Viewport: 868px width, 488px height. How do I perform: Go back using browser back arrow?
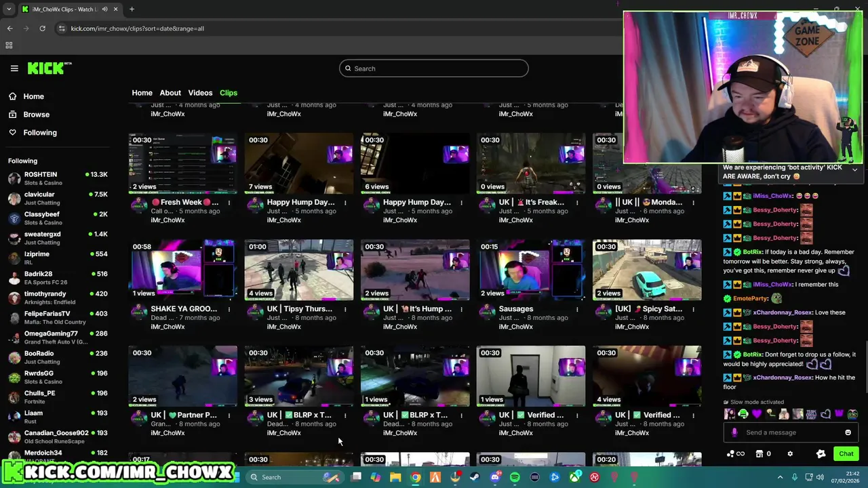pos(9,28)
